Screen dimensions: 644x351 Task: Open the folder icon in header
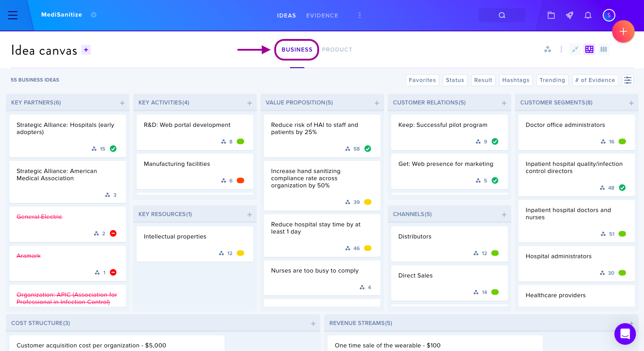point(551,15)
